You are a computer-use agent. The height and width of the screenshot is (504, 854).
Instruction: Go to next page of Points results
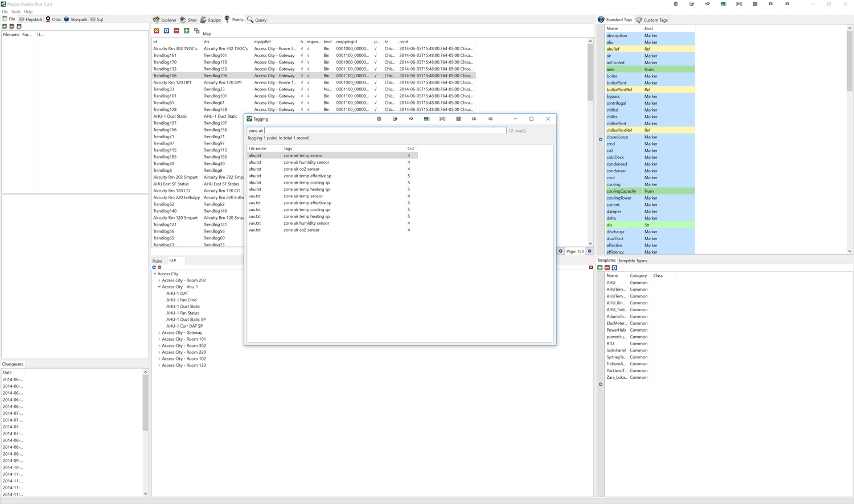[x=590, y=251]
